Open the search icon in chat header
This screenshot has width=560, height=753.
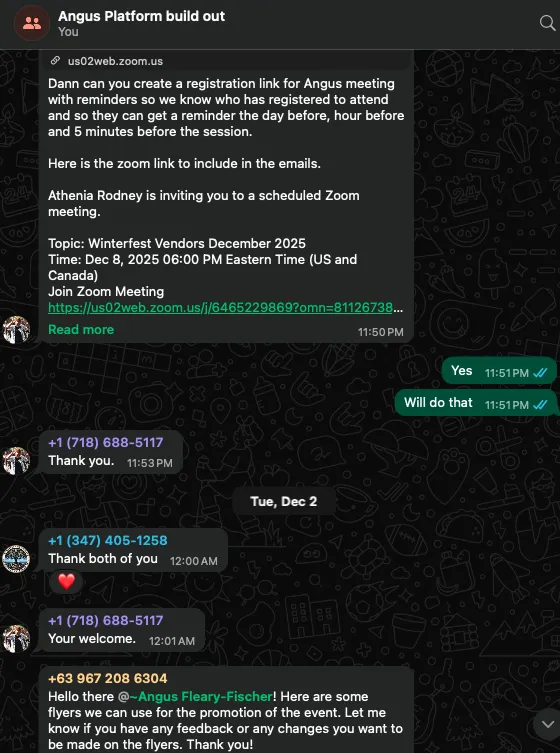[x=547, y=23]
